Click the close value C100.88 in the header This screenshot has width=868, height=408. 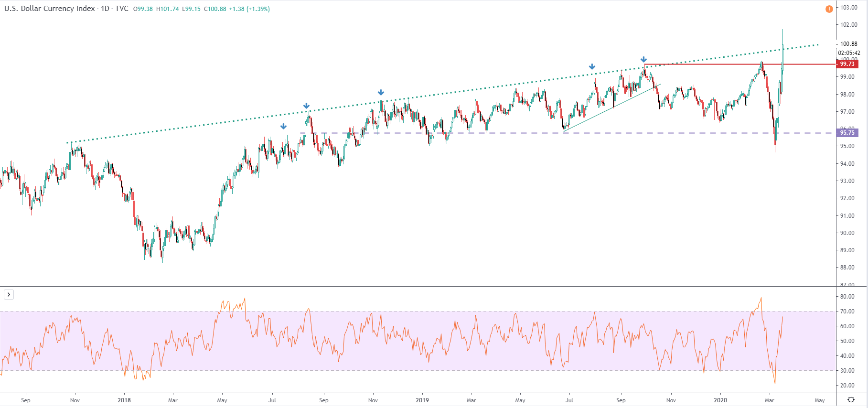pyautogui.click(x=215, y=9)
